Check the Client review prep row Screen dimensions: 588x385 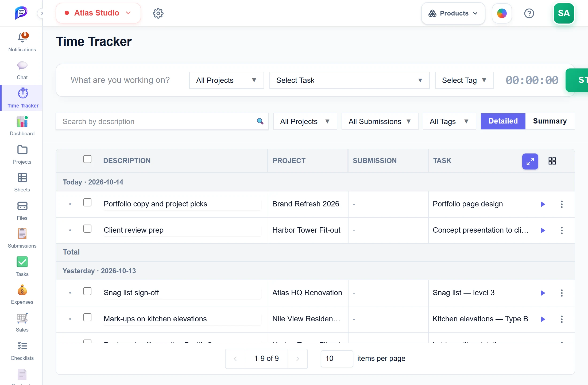click(87, 229)
